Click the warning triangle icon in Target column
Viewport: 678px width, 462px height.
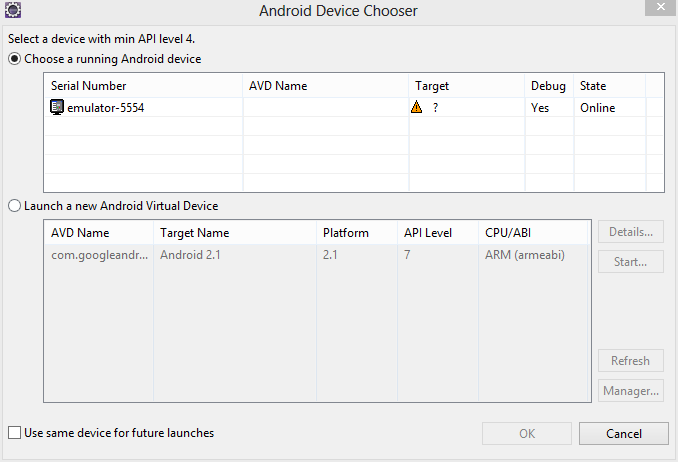(x=416, y=107)
